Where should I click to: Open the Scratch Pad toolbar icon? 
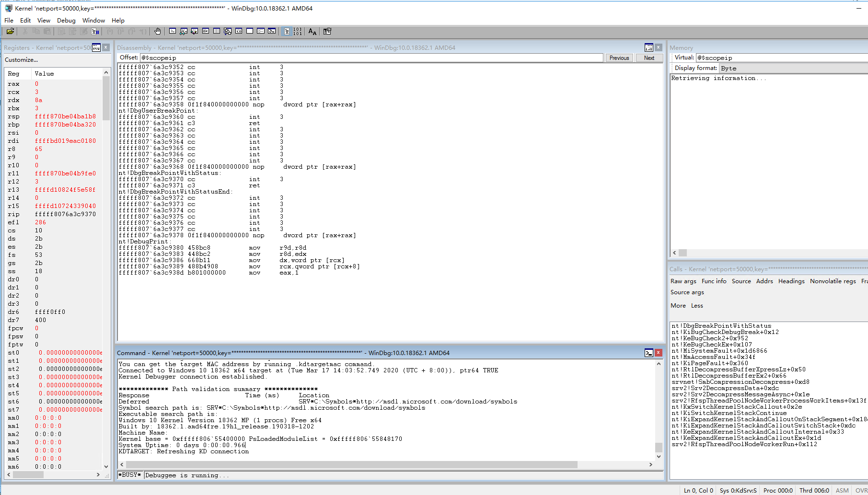point(250,31)
